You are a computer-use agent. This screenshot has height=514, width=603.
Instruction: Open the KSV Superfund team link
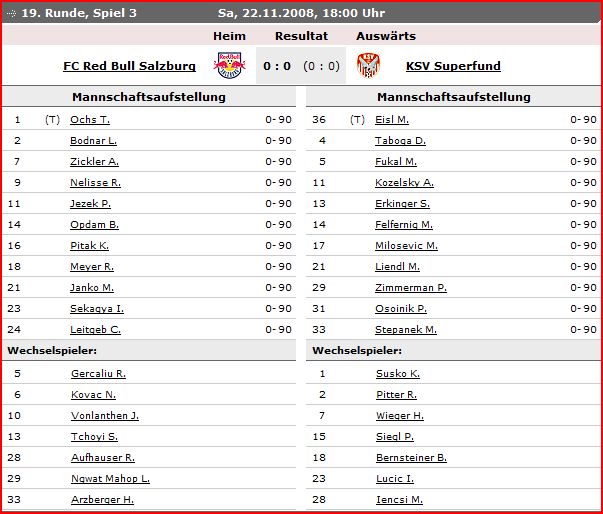coord(453,66)
